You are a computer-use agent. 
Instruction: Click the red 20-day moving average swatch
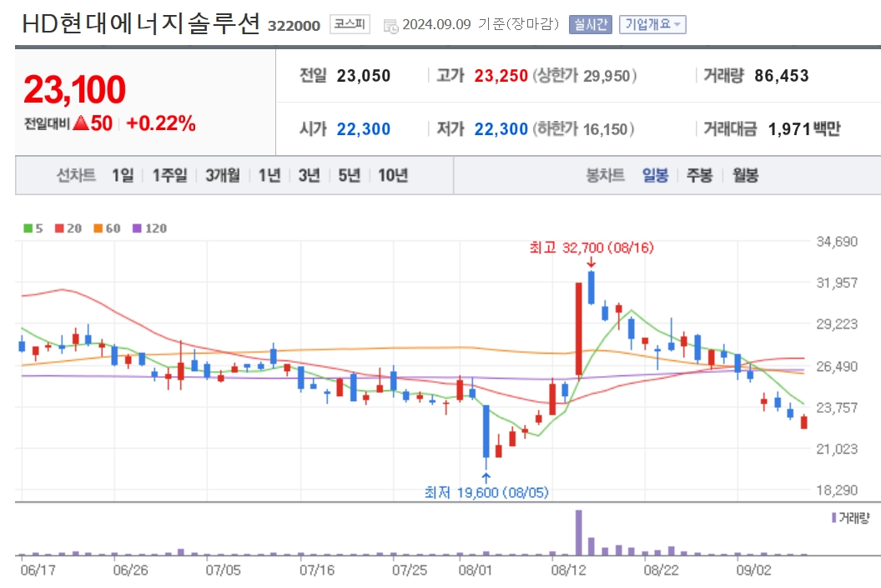[59, 228]
